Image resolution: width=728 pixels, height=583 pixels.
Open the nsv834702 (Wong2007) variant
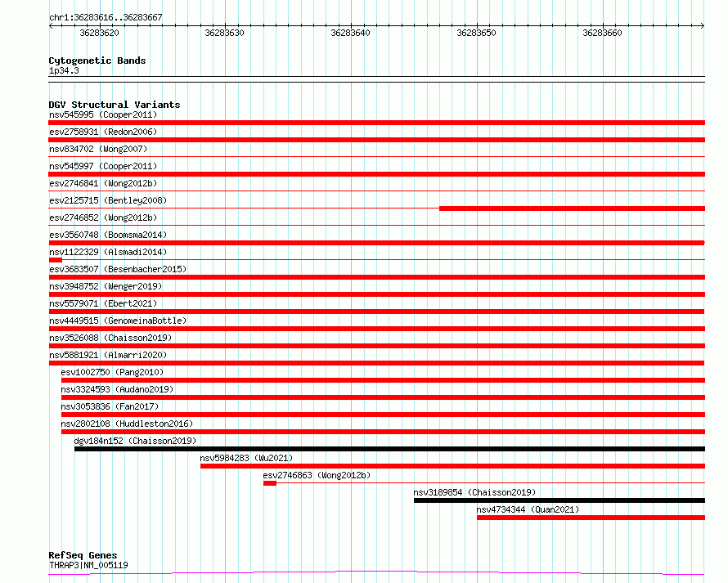click(98, 149)
